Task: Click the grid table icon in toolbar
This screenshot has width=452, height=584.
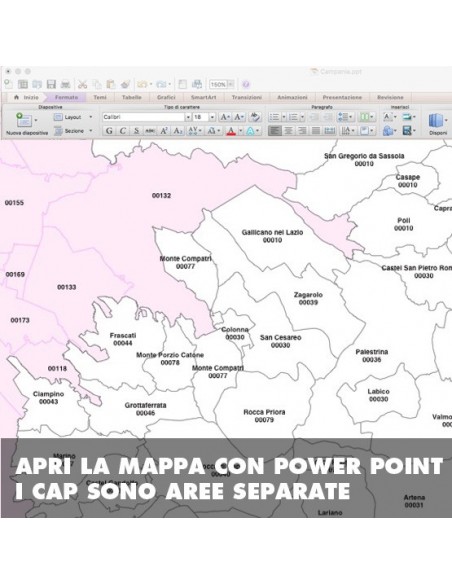Action: point(23,85)
